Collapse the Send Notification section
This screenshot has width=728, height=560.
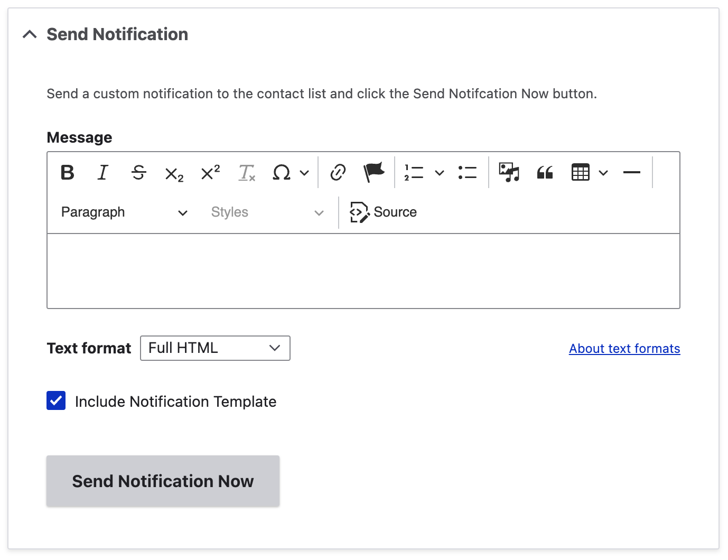coord(30,34)
